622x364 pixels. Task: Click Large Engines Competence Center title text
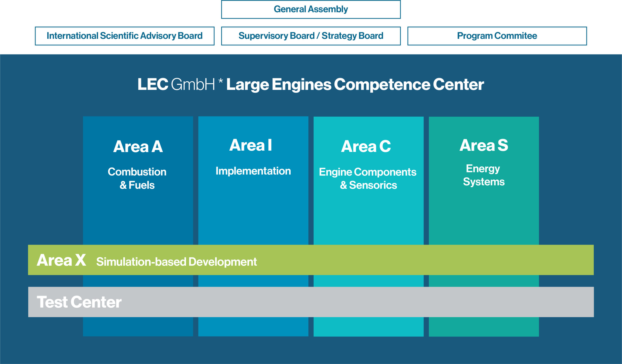tap(355, 85)
